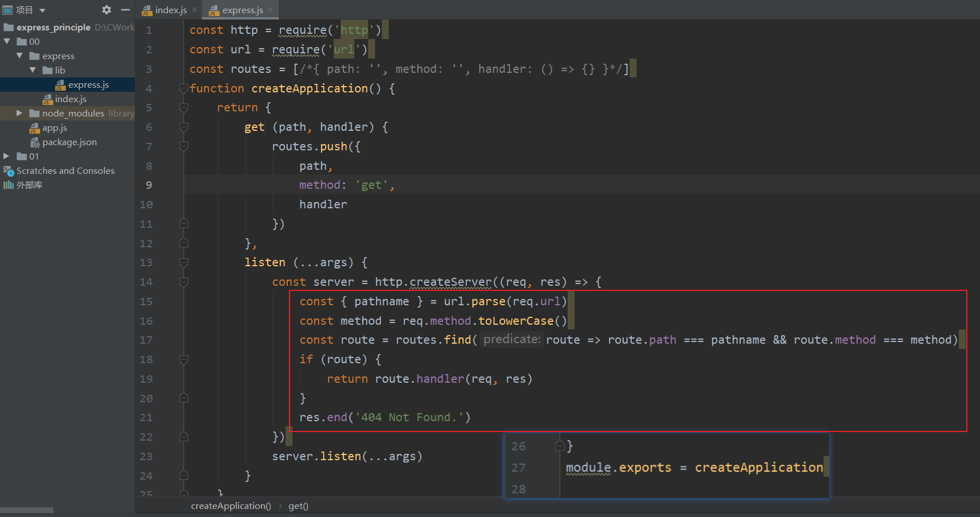The image size is (980, 517).
Task: Click package.json file icon
Action: pyautogui.click(x=34, y=142)
